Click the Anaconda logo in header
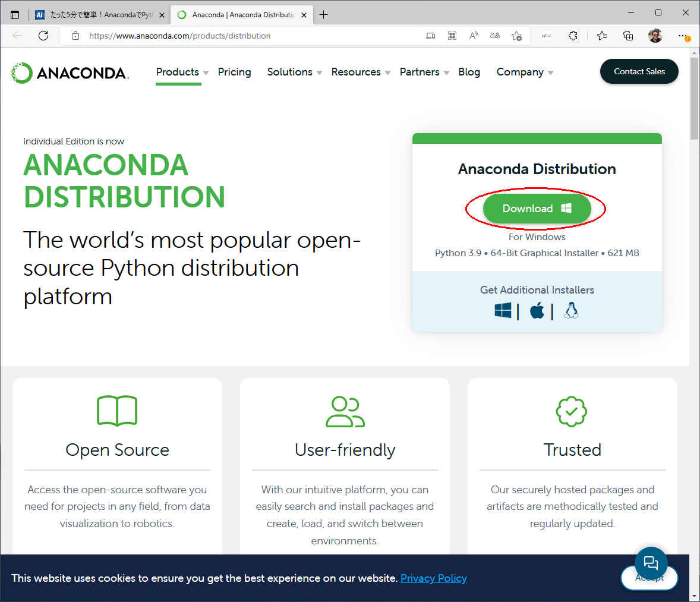700x602 pixels. [70, 73]
